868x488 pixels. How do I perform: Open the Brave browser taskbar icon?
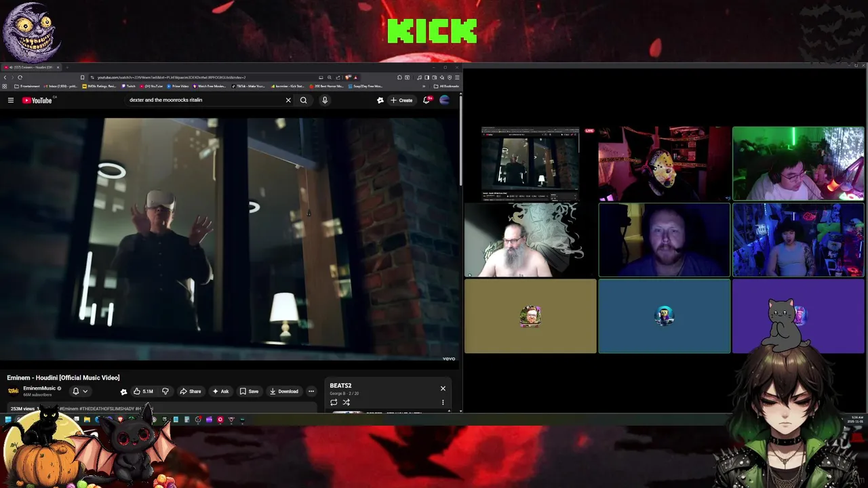pos(121,420)
